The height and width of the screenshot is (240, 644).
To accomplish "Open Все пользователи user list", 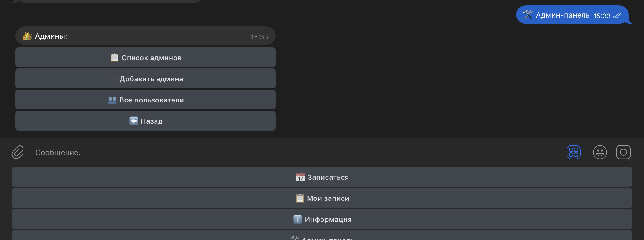I will [145, 100].
